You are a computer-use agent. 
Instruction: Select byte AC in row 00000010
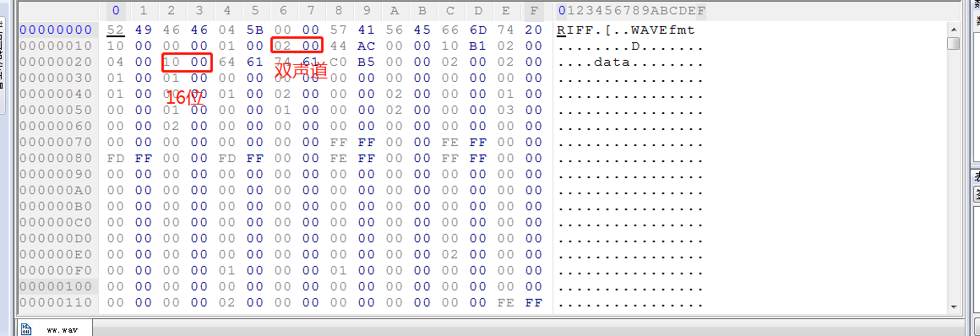367,46
